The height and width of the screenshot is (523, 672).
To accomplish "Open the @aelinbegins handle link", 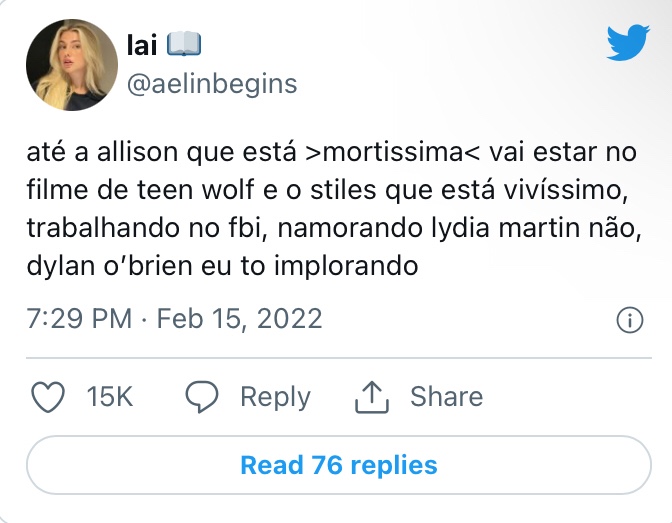I will [212, 83].
